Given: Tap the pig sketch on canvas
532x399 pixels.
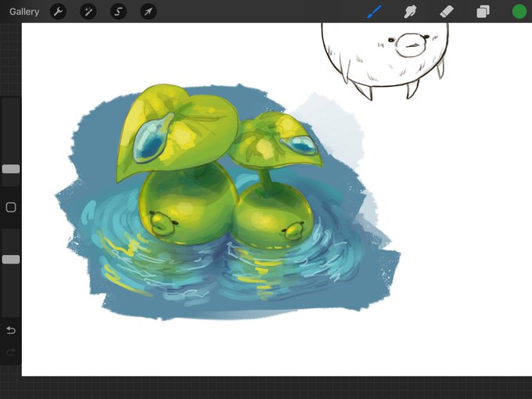Looking at the screenshot, I should tap(384, 61).
